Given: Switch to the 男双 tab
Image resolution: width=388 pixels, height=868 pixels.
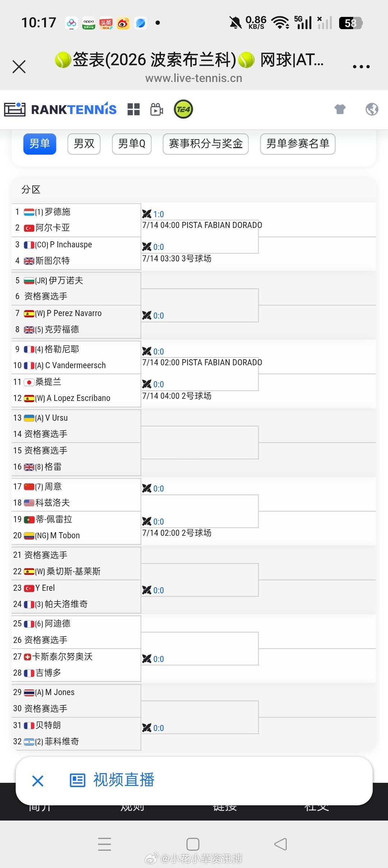Looking at the screenshot, I should tap(84, 144).
